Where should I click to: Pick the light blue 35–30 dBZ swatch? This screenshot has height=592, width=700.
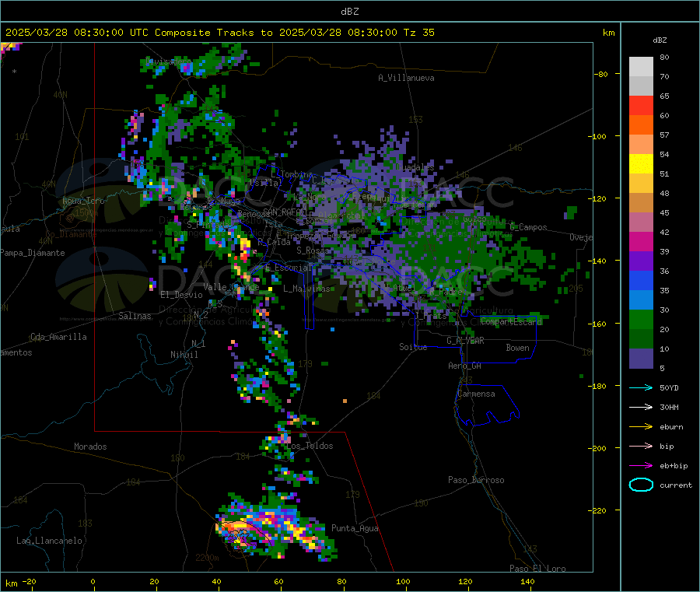coord(641,300)
